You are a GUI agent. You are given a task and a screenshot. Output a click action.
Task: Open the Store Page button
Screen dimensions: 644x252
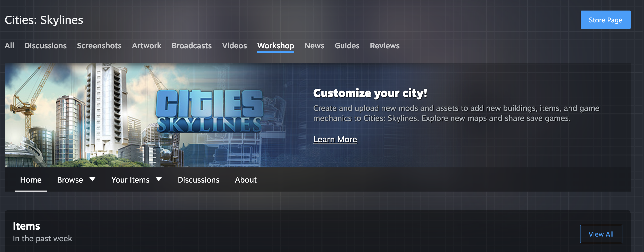(605, 20)
